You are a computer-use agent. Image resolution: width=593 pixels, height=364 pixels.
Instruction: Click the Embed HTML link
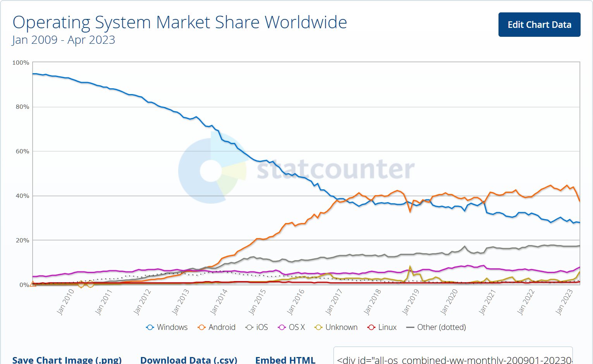coord(285,360)
